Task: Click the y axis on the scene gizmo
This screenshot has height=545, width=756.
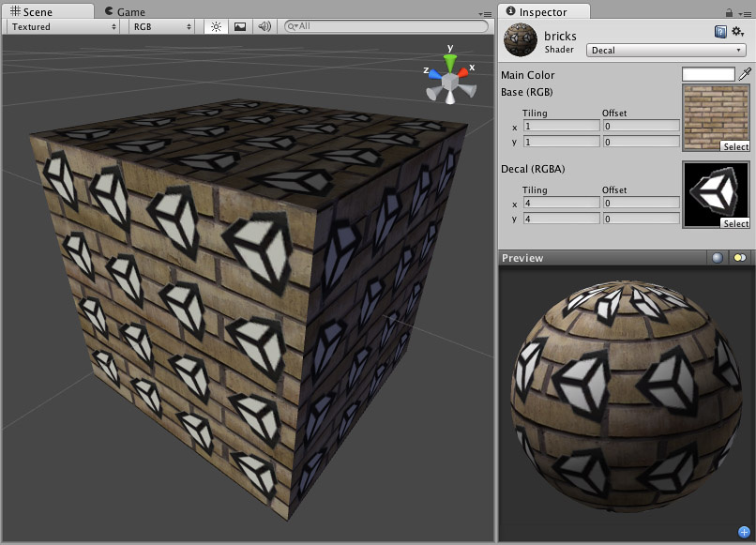Action: 448,59
